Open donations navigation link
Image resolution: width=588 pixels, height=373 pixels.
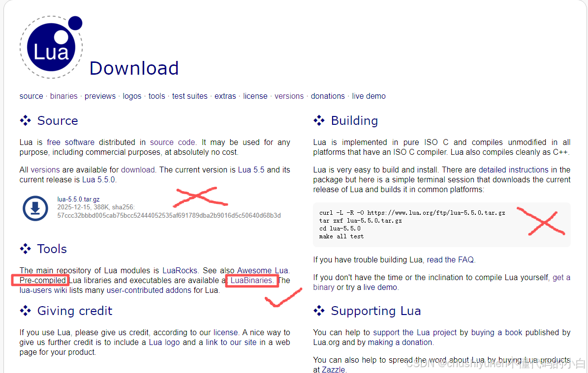[328, 96]
